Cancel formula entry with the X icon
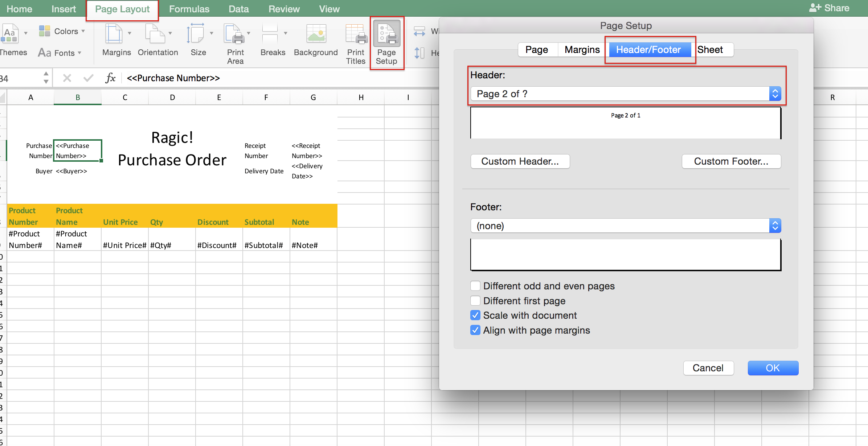 pos(67,78)
